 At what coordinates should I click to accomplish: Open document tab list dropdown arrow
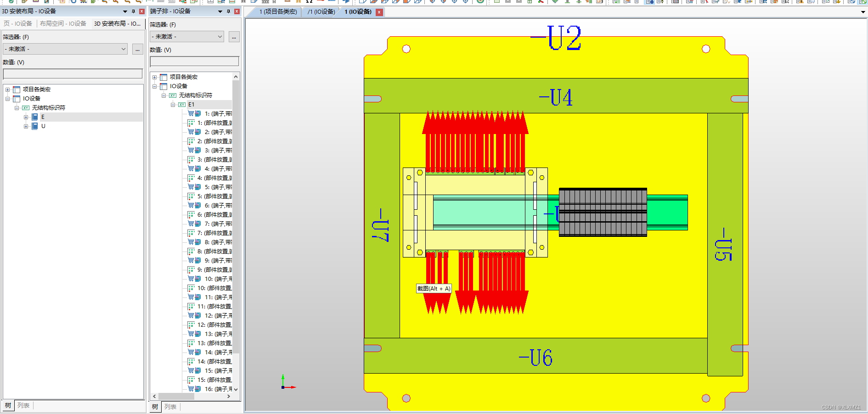pyautogui.click(x=863, y=12)
